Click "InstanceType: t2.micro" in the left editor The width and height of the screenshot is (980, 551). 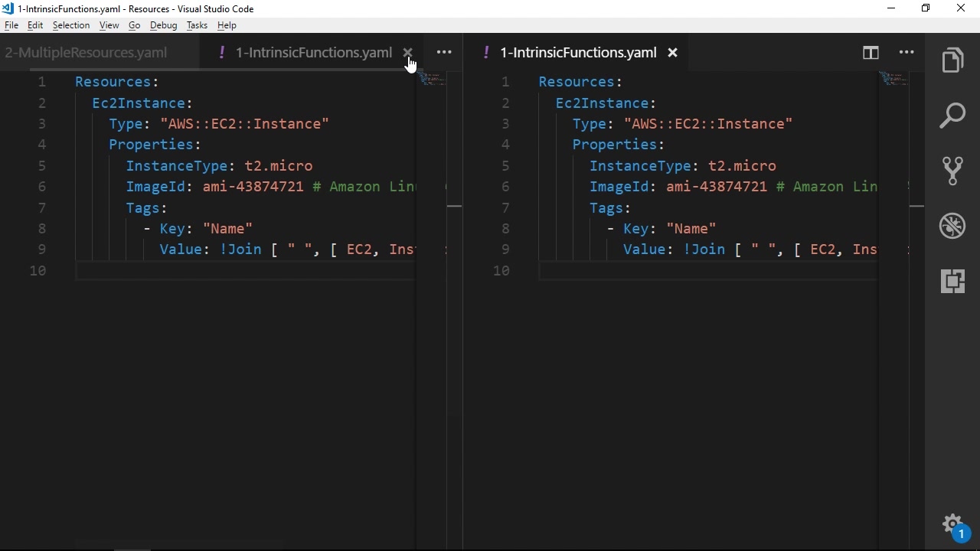(219, 166)
